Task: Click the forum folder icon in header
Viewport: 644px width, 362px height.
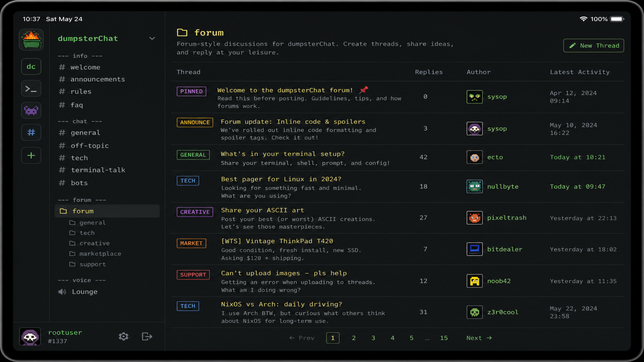Action: pyautogui.click(x=182, y=33)
